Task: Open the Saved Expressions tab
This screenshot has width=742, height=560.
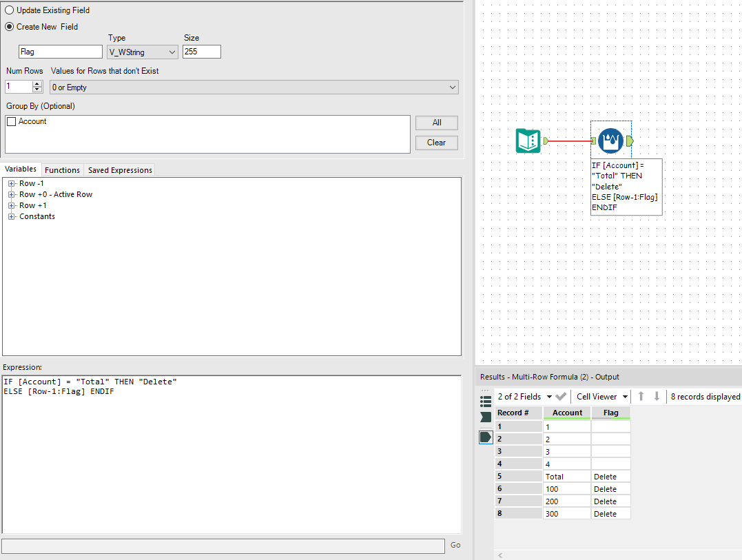Action: pos(120,170)
